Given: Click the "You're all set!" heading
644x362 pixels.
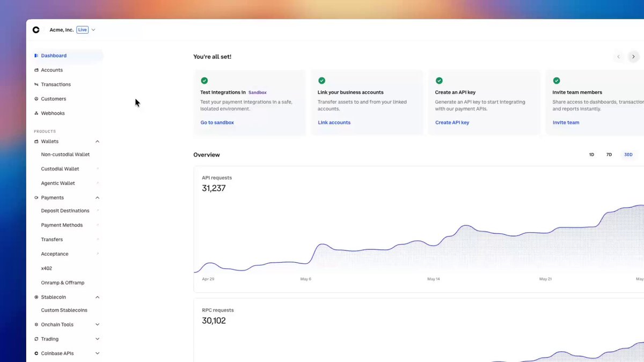Looking at the screenshot, I should (213, 57).
